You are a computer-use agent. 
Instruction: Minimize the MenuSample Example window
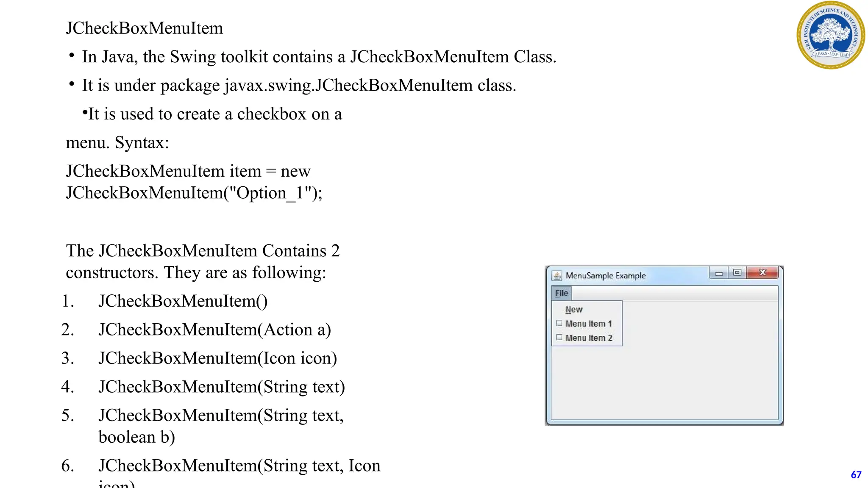pos(719,273)
